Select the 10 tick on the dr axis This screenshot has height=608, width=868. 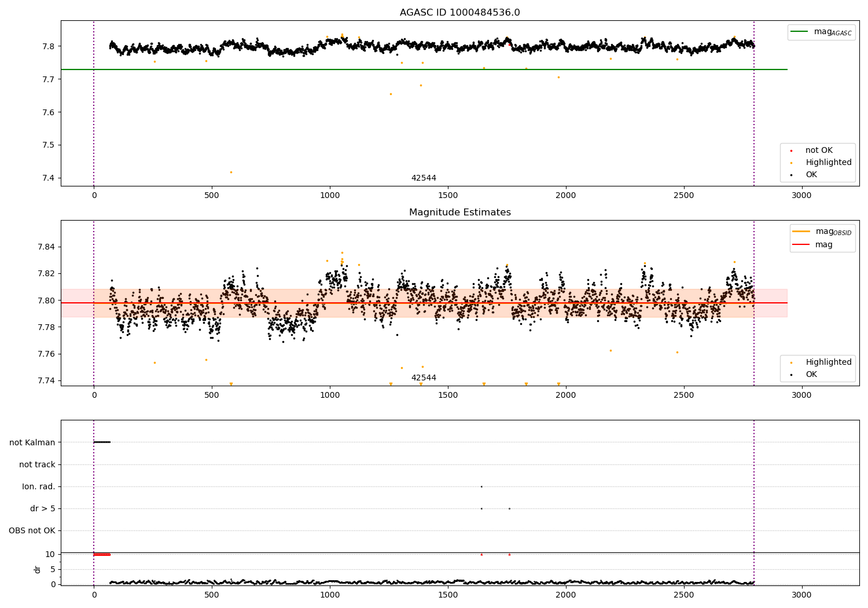pos(50,555)
